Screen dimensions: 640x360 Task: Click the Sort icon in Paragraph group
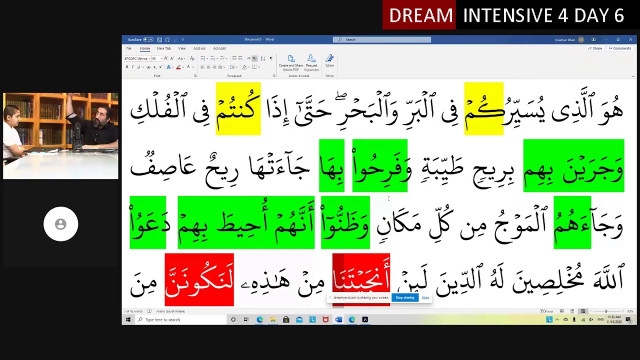[262, 58]
